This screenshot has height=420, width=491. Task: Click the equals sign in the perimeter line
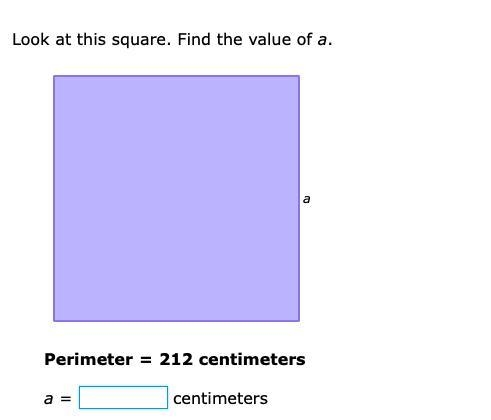pos(146,360)
